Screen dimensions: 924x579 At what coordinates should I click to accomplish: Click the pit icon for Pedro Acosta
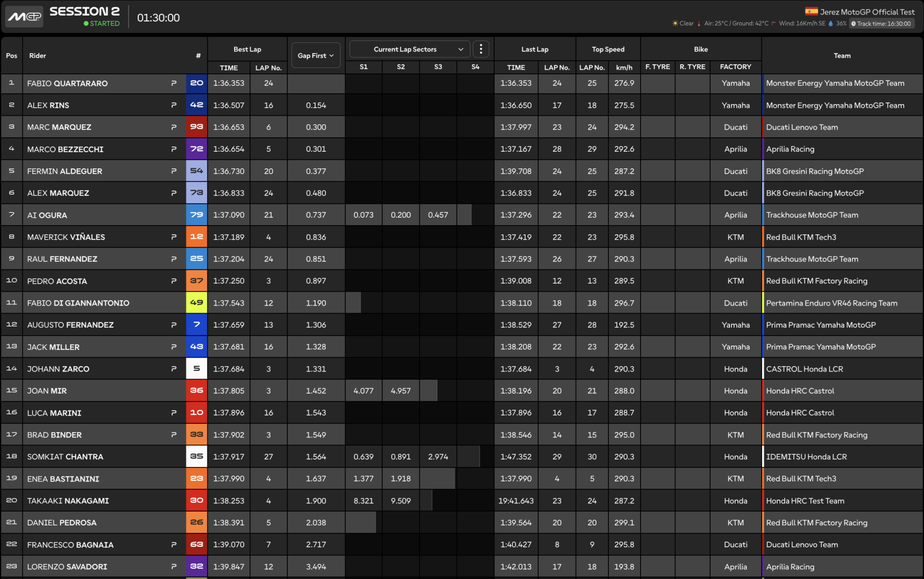(x=174, y=281)
